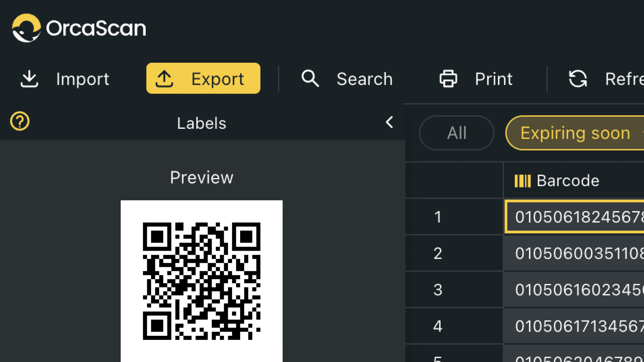Click row number 4
This screenshot has height=362, width=644.
(x=438, y=326)
